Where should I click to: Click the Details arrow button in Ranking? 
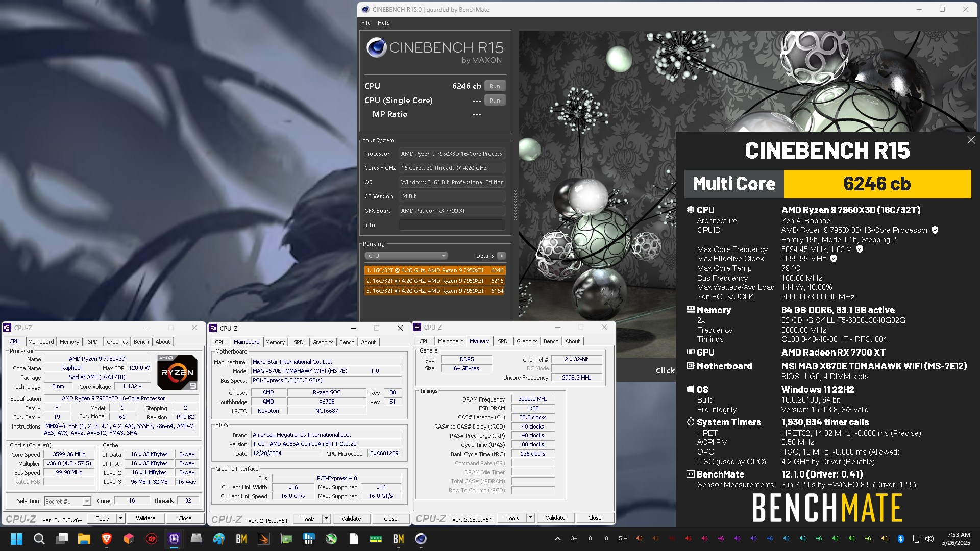point(502,256)
